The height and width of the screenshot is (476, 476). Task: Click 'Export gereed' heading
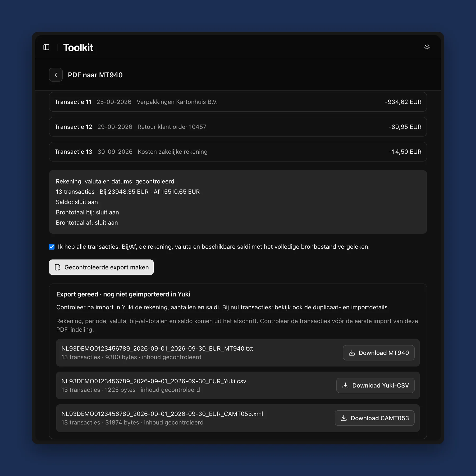[x=123, y=294]
